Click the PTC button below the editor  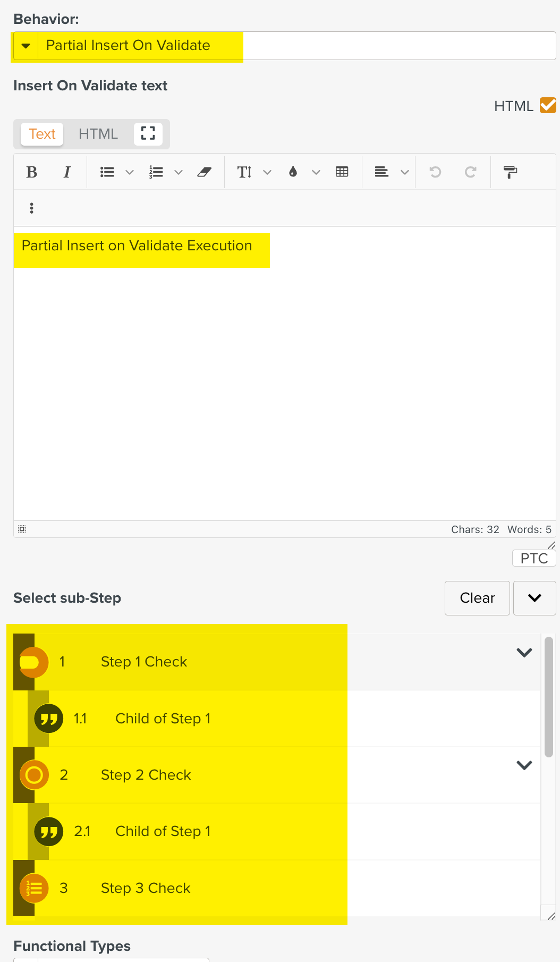coord(534,558)
